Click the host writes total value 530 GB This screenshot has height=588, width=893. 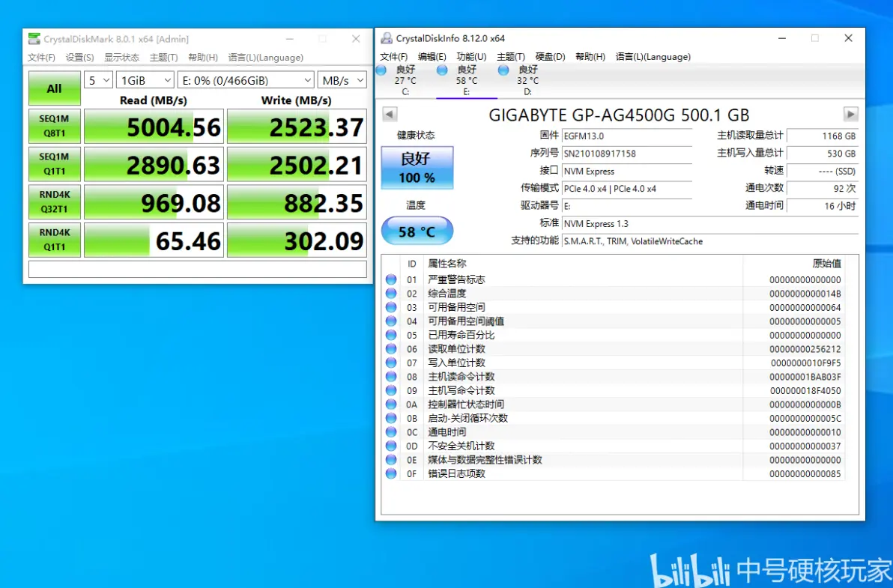click(x=823, y=154)
